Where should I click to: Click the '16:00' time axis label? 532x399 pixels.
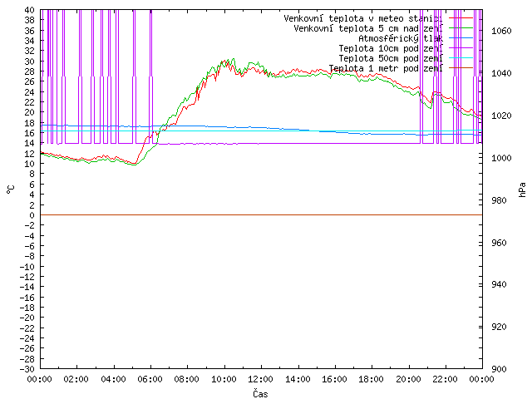(x=334, y=379)
